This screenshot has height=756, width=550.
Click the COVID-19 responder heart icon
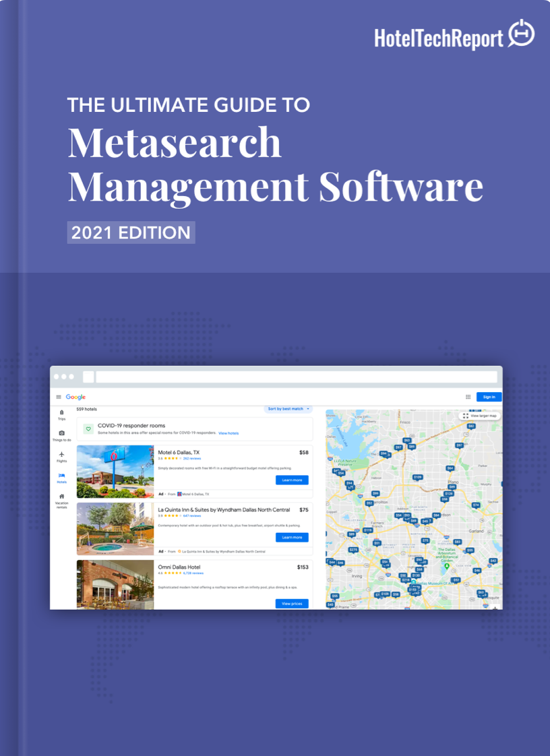click(88, 429)
